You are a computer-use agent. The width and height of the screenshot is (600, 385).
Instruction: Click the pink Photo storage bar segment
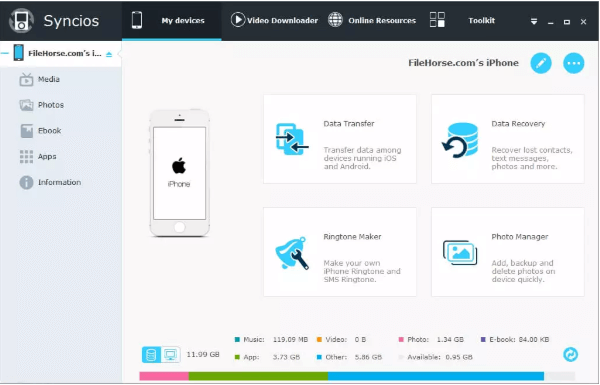click(x=164, y=376)
